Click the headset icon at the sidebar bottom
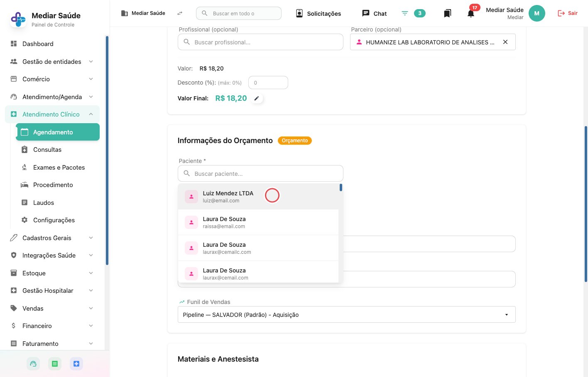 pyautogui.click(x=33, y=364)
